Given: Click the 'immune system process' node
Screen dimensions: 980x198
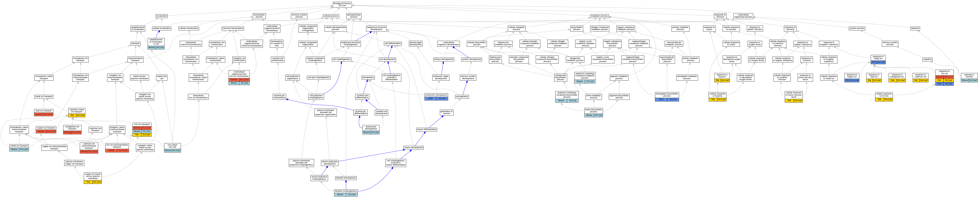Looking at the screenshot, I should [x=299, y=16].
